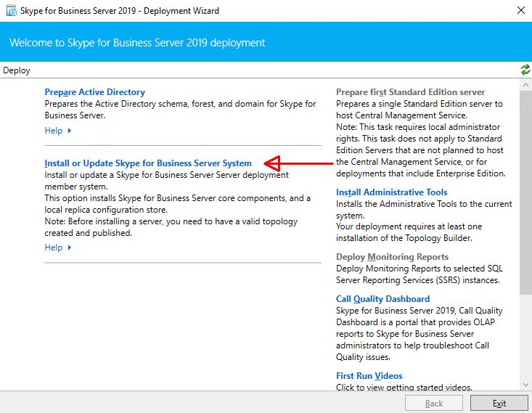Viewport: 532px width, 413px height.
Task: Open Help under Prepare Active Directory
Action: 54,131
